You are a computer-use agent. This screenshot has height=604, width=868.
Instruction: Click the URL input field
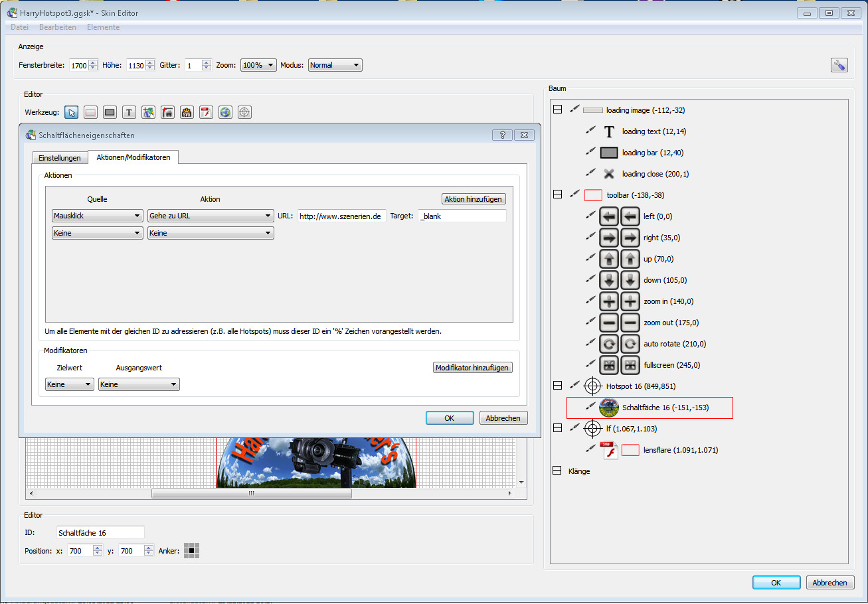(x=341, y=216)
